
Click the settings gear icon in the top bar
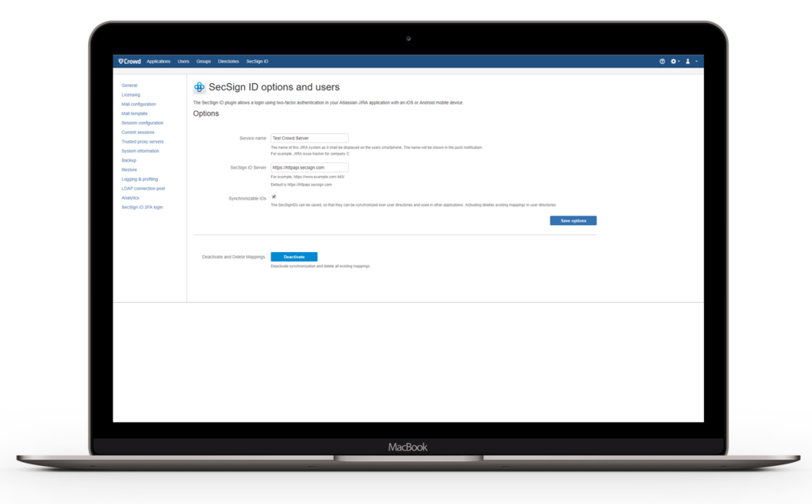673,61
